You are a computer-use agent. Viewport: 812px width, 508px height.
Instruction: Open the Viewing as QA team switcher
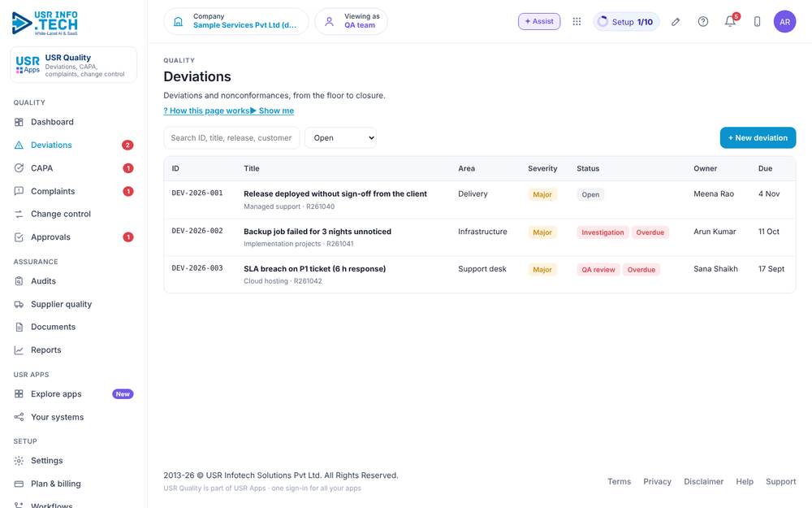(x=351, y=21)
